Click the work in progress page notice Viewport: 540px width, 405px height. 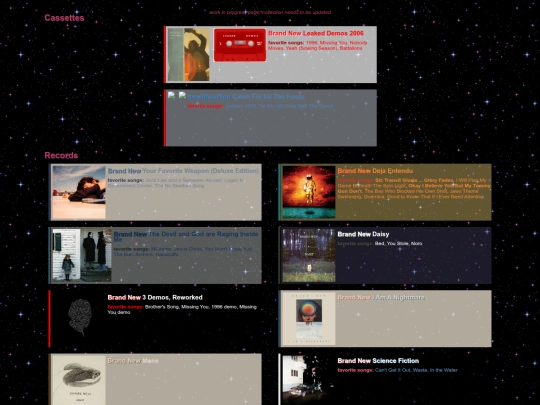tap(270, 12)
